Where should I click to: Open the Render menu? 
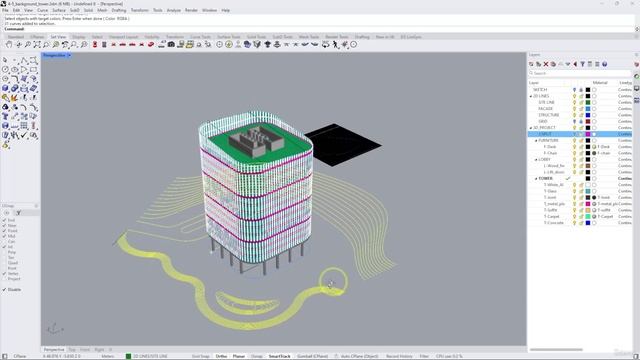coord(191,10)
